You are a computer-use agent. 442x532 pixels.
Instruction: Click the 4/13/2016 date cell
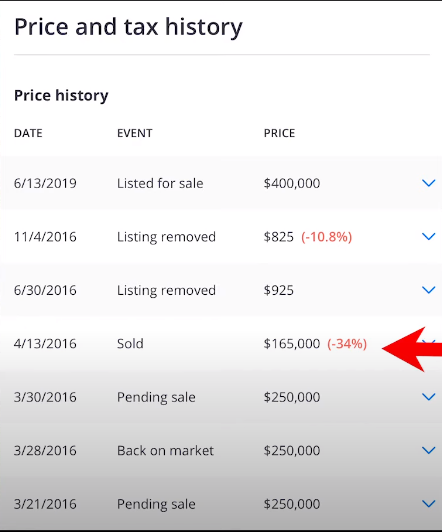tap(45, 344)
